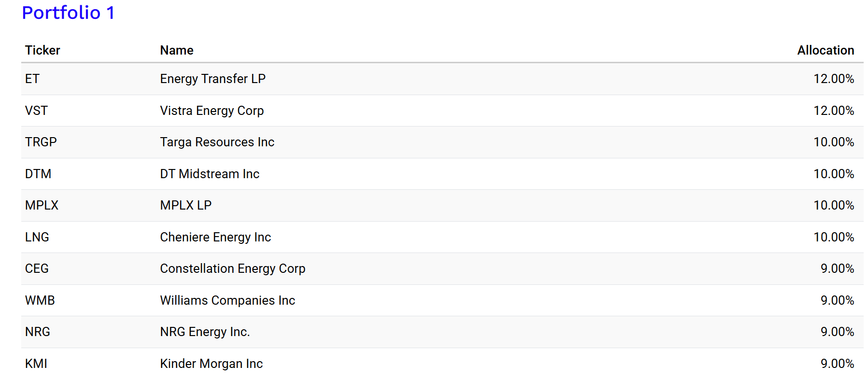
Task: Click Williams Companies Inc name
Action: pos(227,300)
